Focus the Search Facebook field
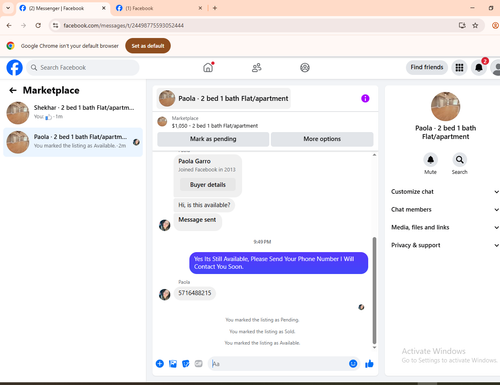 [x=83, y=68]
